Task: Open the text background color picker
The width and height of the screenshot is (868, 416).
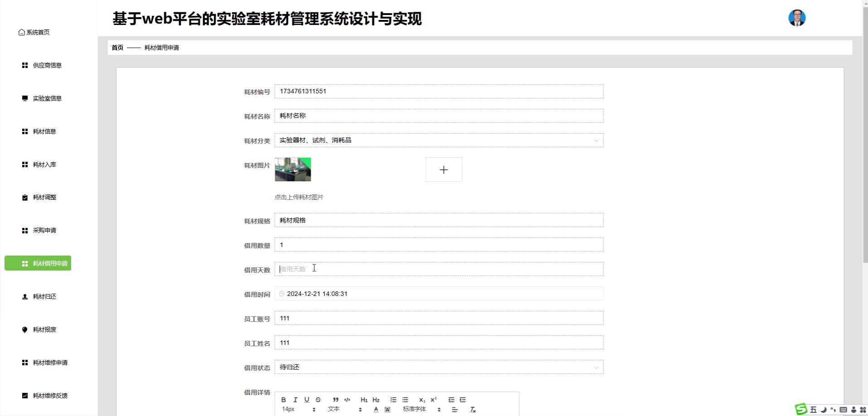Action: point(387,410)
